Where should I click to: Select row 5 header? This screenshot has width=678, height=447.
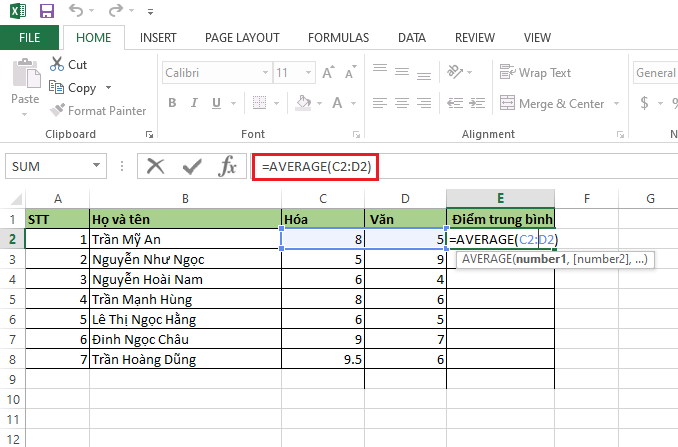(13, 300)
